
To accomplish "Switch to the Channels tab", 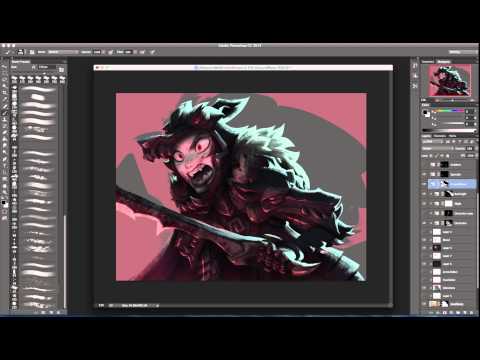I will pyautogui.click(x=439, y=136).
